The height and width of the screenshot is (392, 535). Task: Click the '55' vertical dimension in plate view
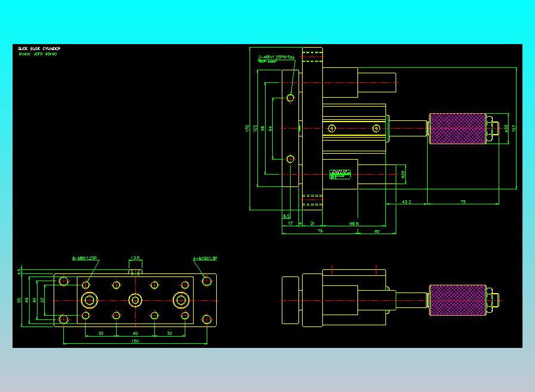coord(19,300)
